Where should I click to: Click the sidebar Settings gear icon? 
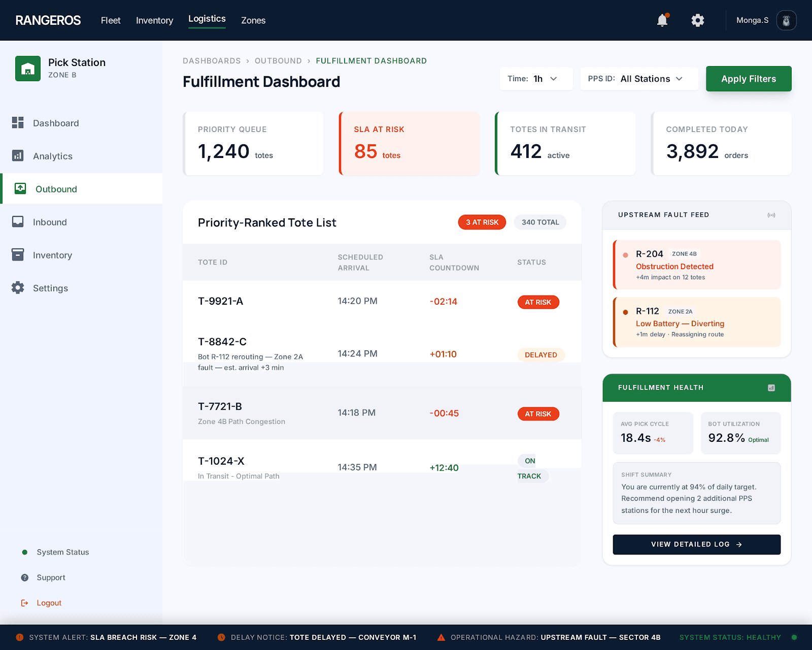[18, 287]
